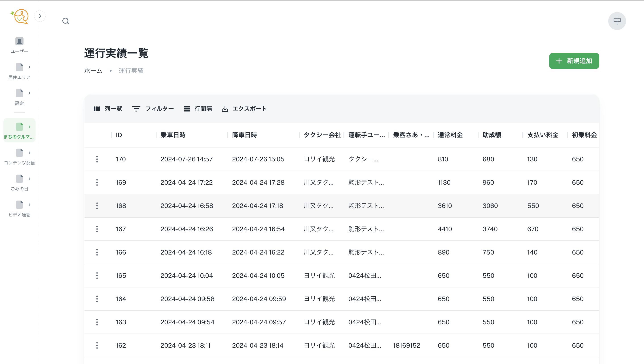Expand the コンテンツ配信 sidebar group
Viewport: 644px width, 364px height.
(19, 157)
